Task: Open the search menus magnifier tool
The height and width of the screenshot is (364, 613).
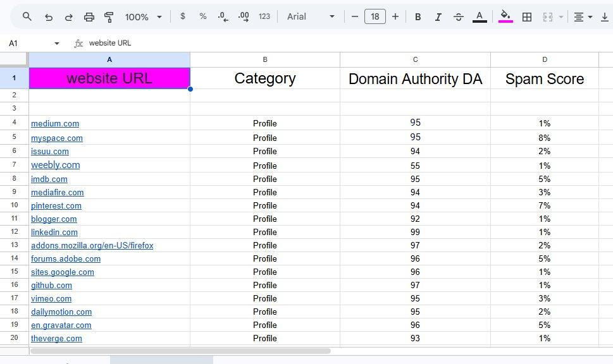Action: click(x=27, y=17)
